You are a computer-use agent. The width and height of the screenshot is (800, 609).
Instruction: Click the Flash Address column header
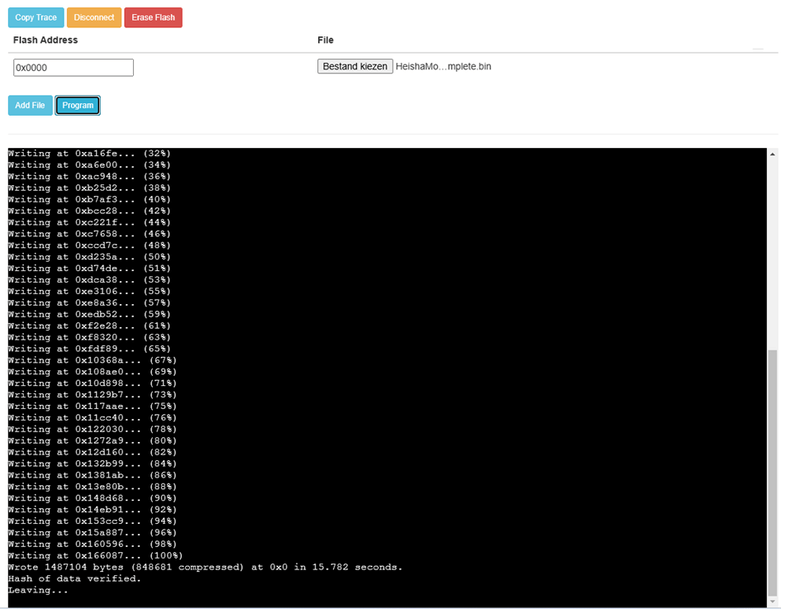click(45, 40)
